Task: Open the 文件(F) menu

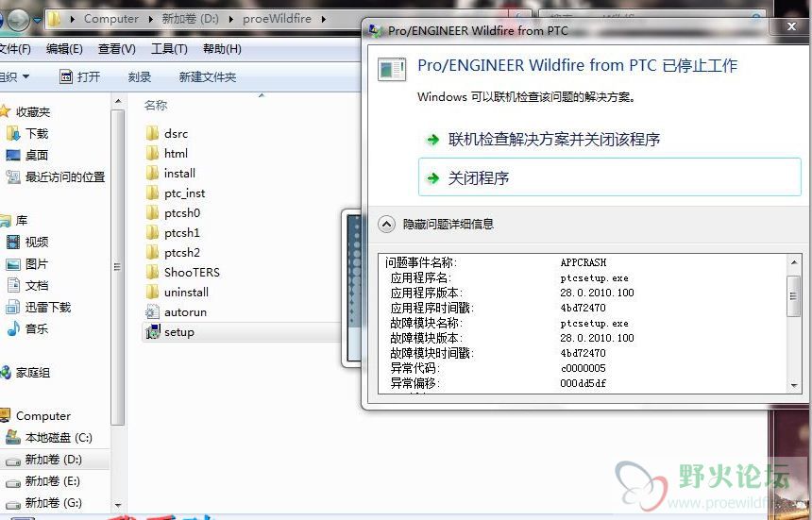Action: point(14,49)
